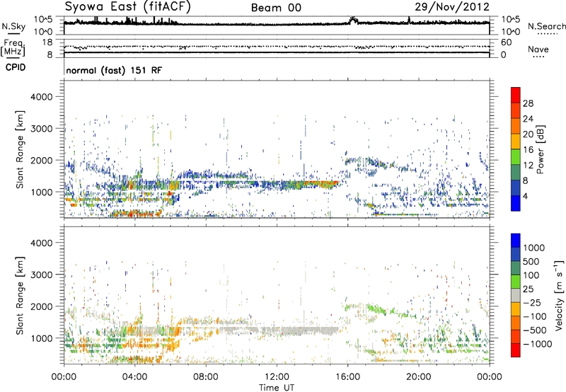
Task: Click the '4000' tick on the power panel
Action: point(41,97)
